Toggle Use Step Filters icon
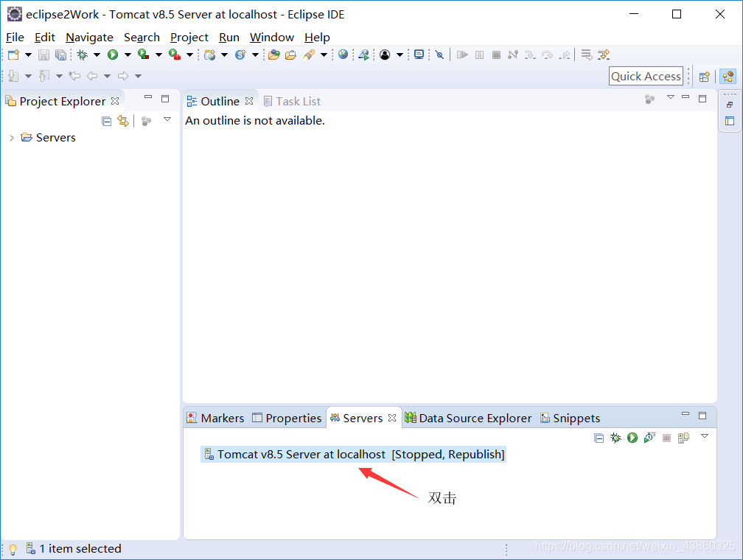The image size is (743, 560). [604, 55]
